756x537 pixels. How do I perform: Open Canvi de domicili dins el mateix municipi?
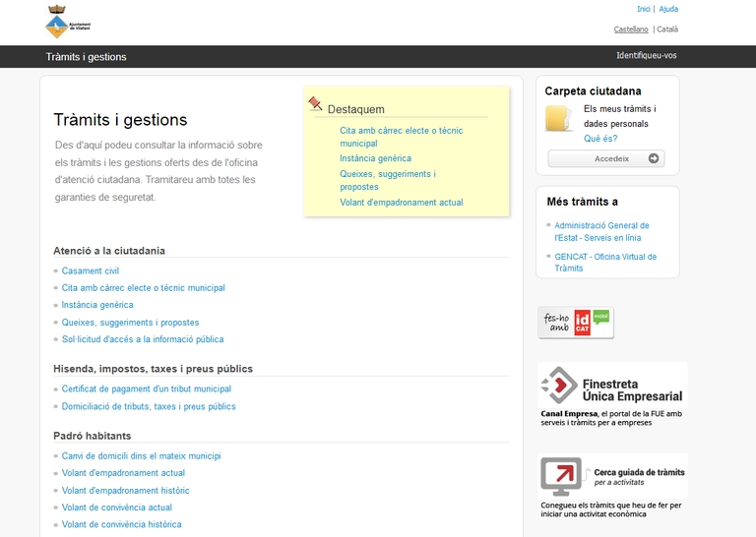pyautogui.click(x=142, y=456)
